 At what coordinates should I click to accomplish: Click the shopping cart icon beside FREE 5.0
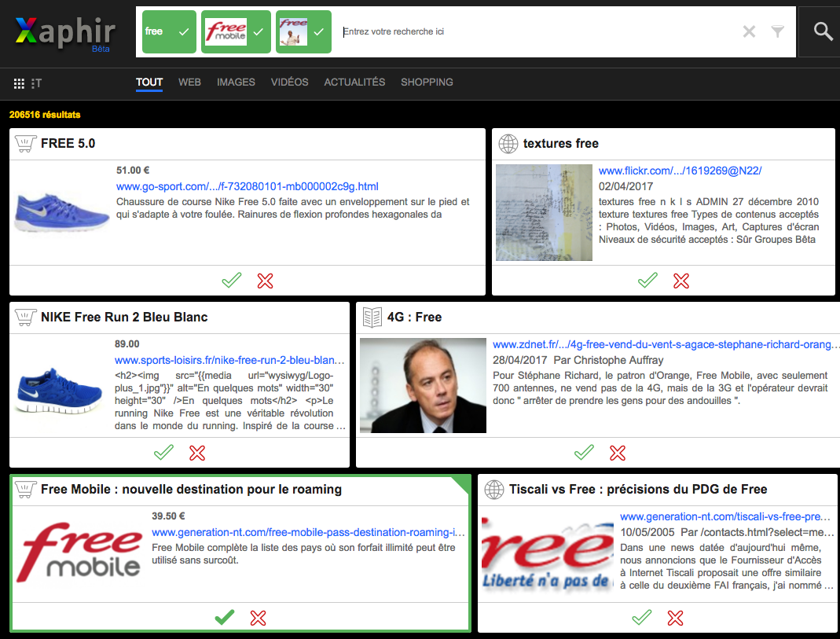coord(25,144)
